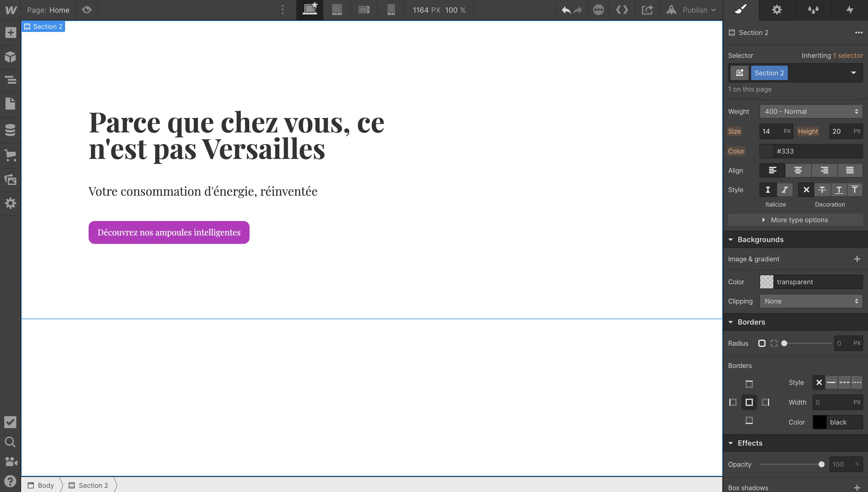Undo the last change
Screen dimensions: 868x492
566,10
